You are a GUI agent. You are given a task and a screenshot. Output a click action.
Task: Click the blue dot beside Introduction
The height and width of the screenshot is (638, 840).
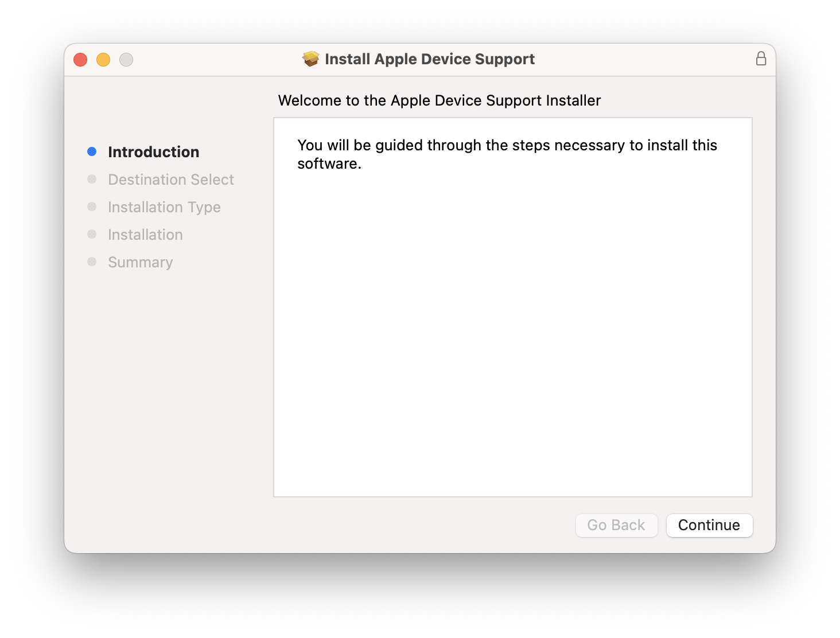[x=92, y=151]
